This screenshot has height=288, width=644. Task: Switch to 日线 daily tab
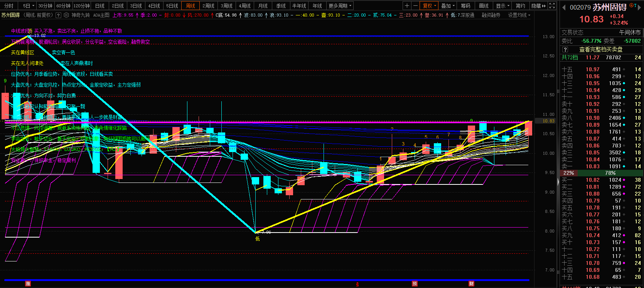(x=100, y=6)
